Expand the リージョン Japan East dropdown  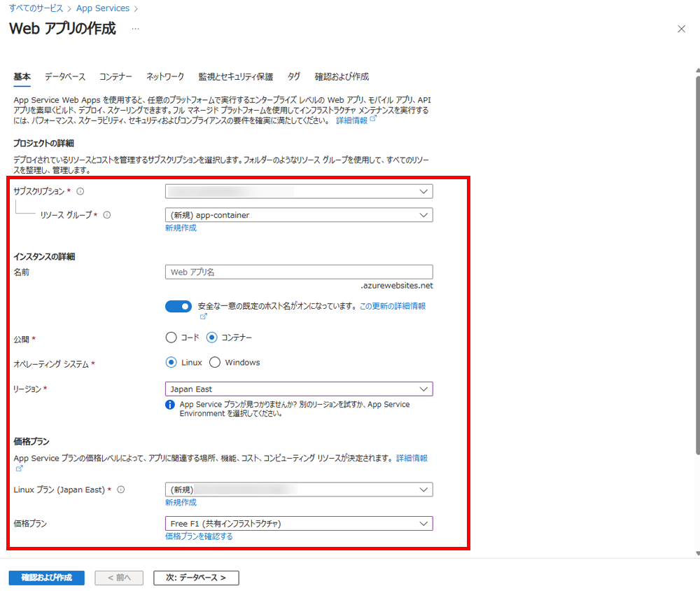(299, 389)
